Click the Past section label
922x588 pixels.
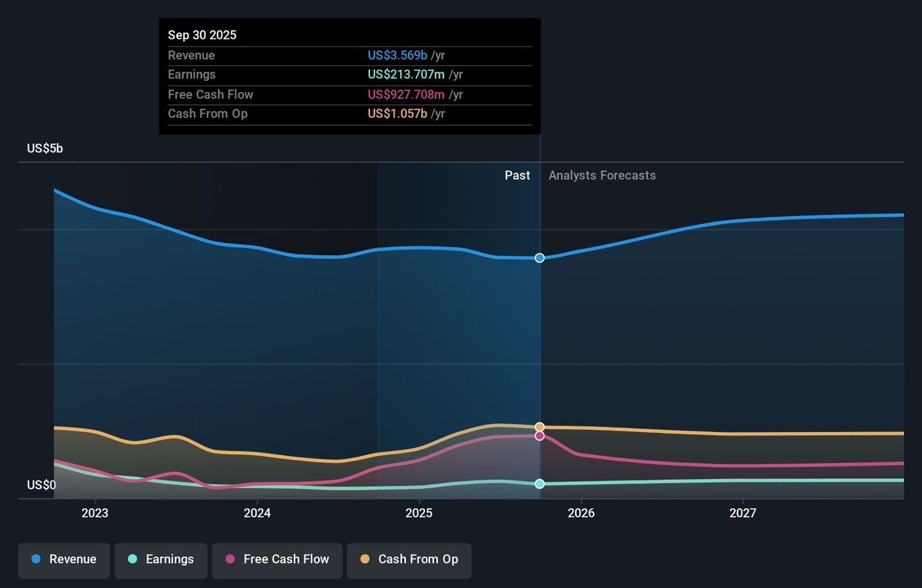pyautogui.click(x=517, y=175)
